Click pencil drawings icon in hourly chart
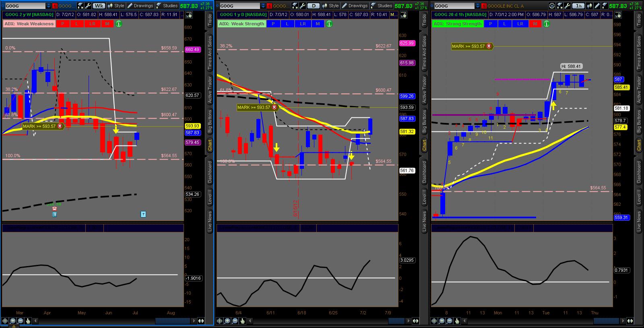This screenshot has height=328, width=644. coord(597,6)
